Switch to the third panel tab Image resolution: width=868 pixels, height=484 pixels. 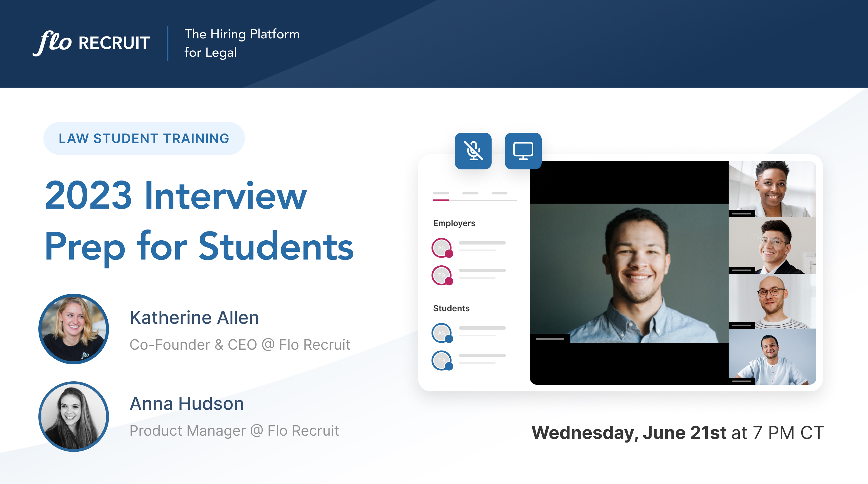point(499,193)
